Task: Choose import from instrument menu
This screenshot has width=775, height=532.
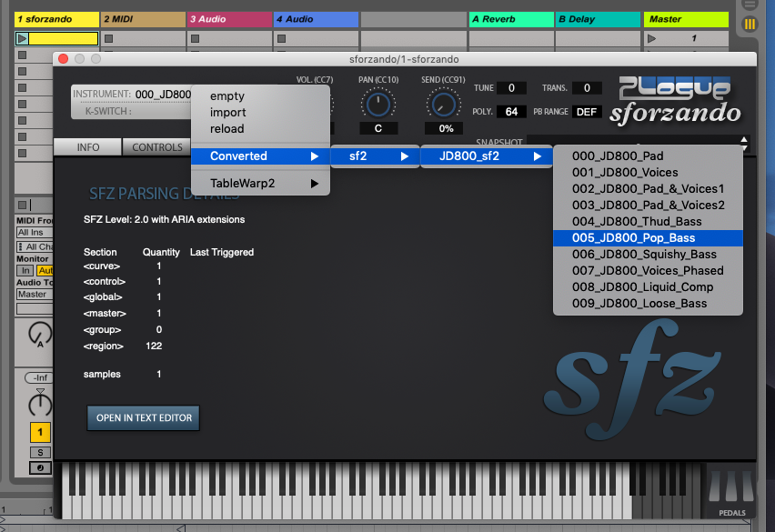Action: coord(260,112)
